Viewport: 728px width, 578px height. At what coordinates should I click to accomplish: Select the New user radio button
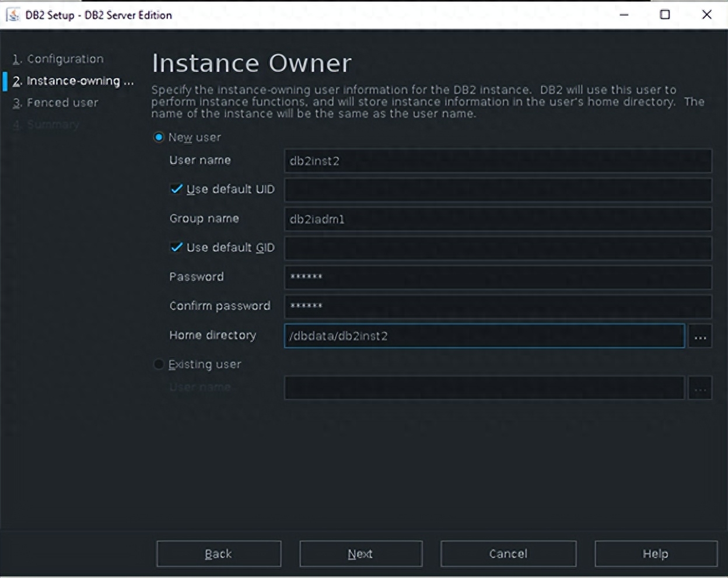[x=158, y=137]
